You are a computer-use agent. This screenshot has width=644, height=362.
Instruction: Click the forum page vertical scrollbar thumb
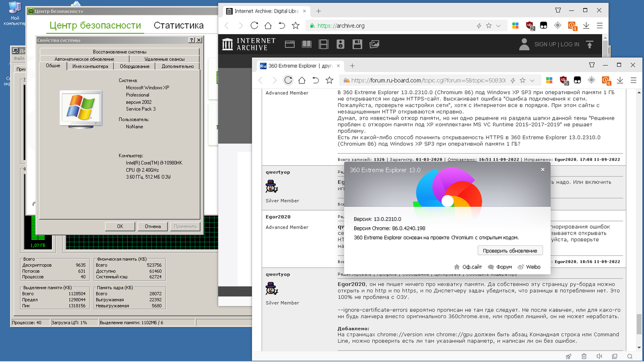coord(639,323)
